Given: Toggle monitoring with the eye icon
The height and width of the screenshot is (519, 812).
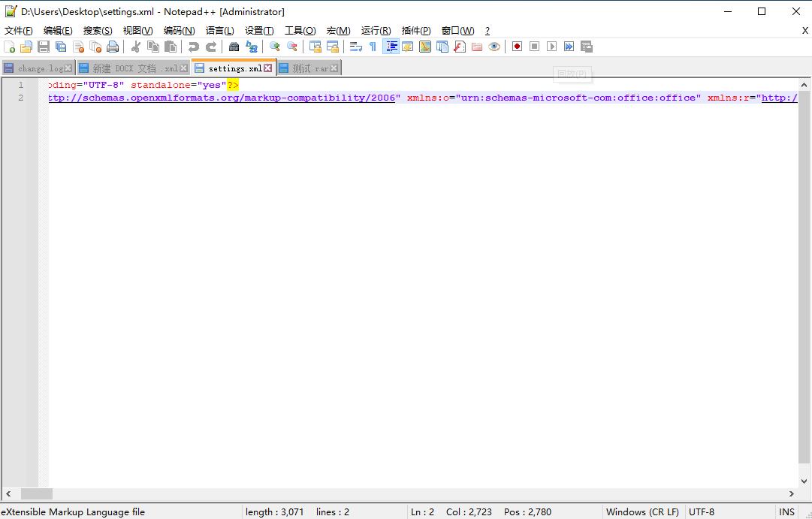Looking at the screenshot, I should coord(494,47).
